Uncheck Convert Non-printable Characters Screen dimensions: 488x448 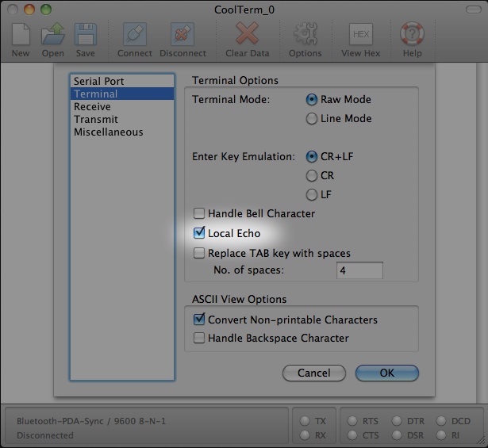(199, 320)
